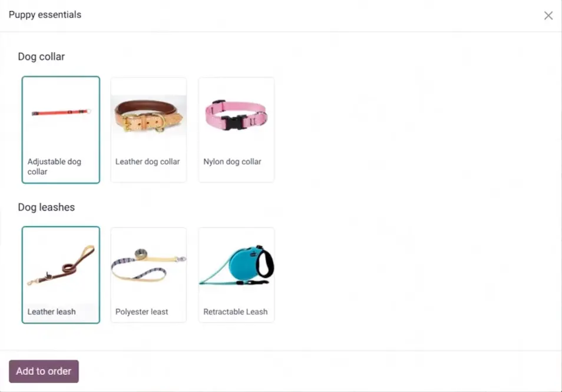This screenshot has width=562, height=392.
Task: Click the 'Adjustable dog collar' label text
Action: pyautogui.click(x=54, y=167)
